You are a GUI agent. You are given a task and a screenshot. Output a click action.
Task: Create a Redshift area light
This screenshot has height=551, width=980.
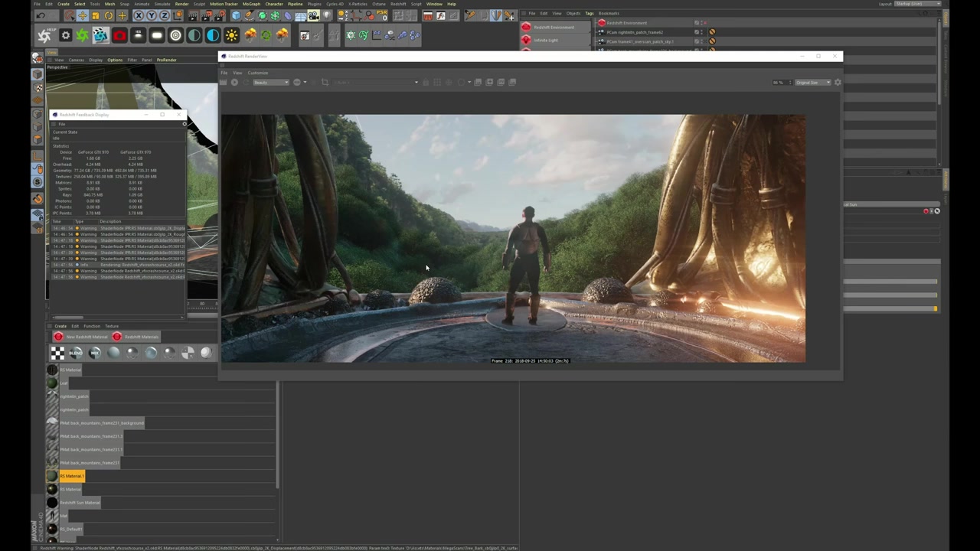coord(157,35)
